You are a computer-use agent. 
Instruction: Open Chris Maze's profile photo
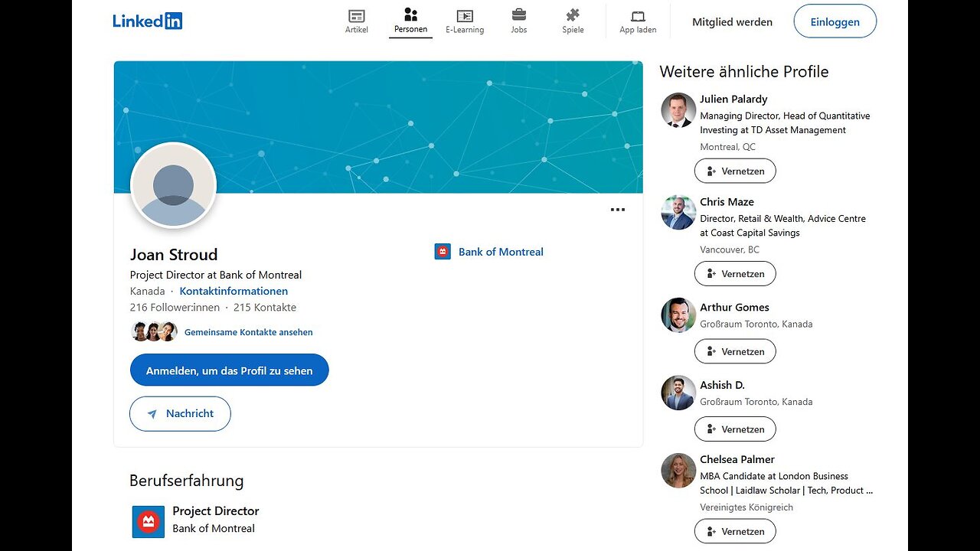[678, 213]
